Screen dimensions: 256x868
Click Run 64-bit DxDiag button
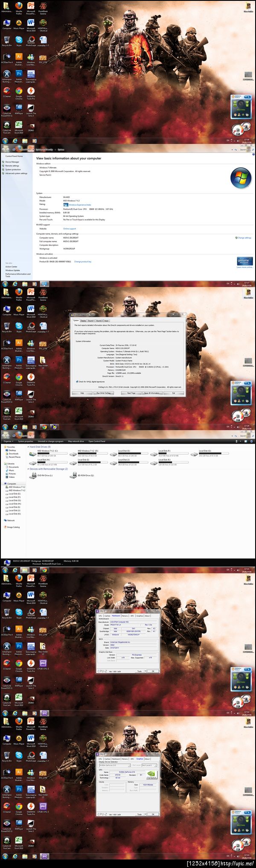[x=103, y=393]
